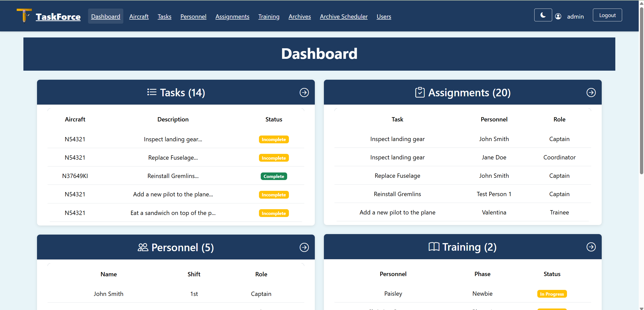Click the clipboard icon in the Assignments header

pos(420,92)
